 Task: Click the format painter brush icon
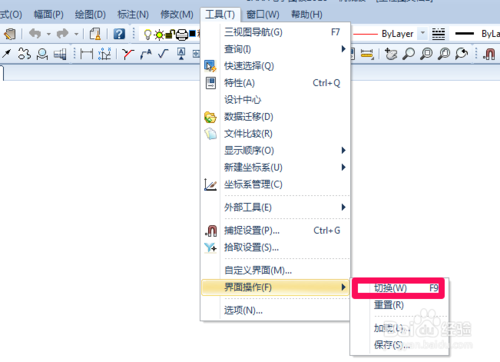pos(10,34)
